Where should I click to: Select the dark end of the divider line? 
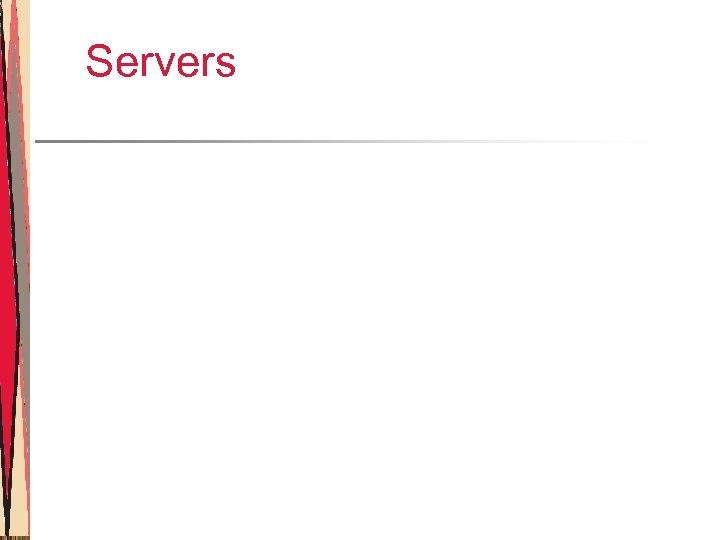pos(55,141)
